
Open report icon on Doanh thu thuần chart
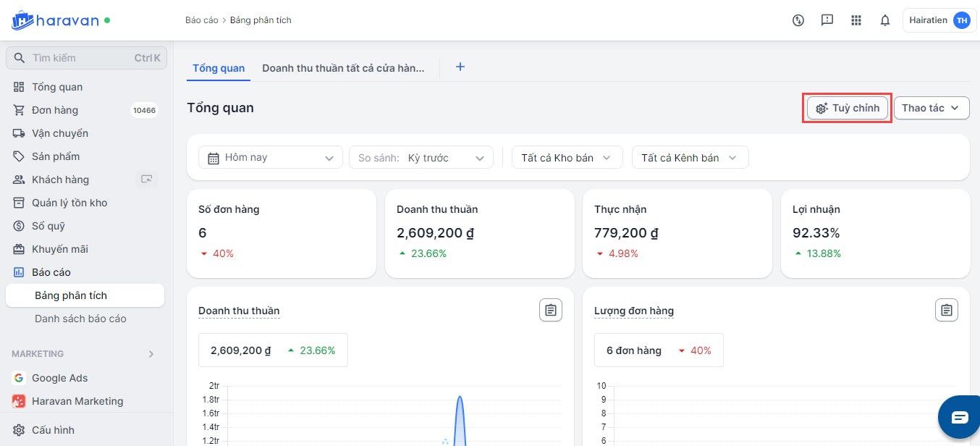click(x=550, y=311)
